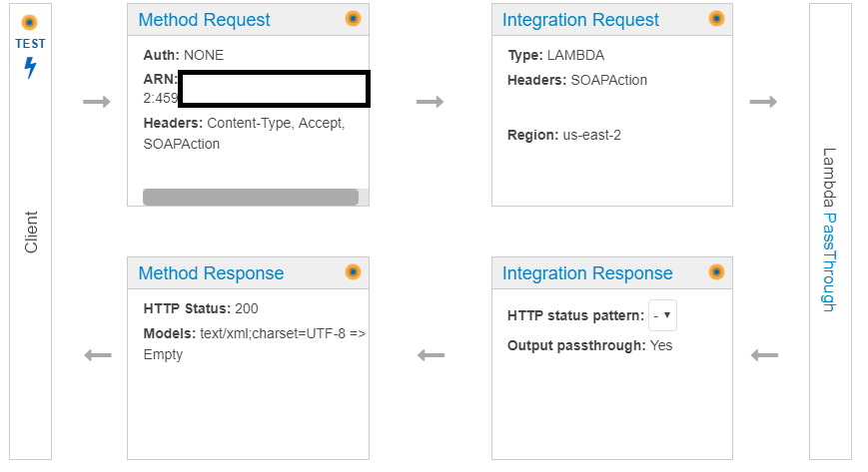Image resolution: width=868 pixels, height=472 pixels.
Task: Click arrow from Client to Method Request
Action: [97, 102]
